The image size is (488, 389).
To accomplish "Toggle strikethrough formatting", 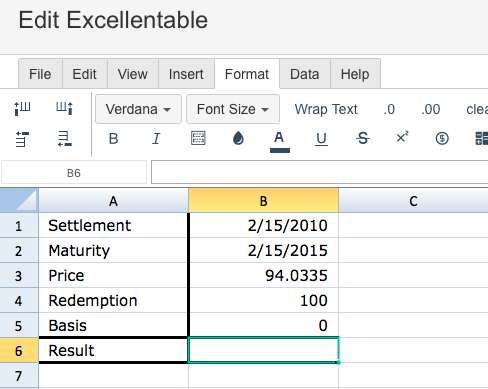I will (x=363, y=138).
